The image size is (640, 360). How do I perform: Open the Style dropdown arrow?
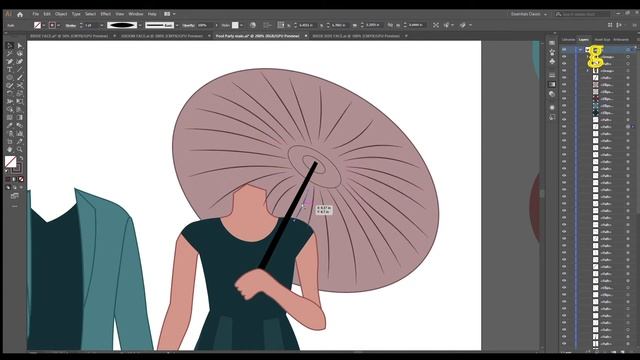241,25
